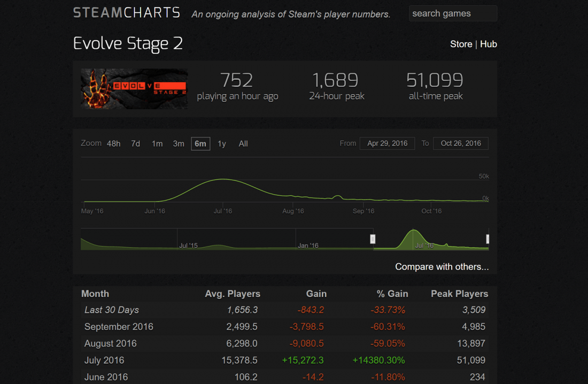Edit the From date field Apr 29, 2016
The image size is (588, 384).
[388, 143]
